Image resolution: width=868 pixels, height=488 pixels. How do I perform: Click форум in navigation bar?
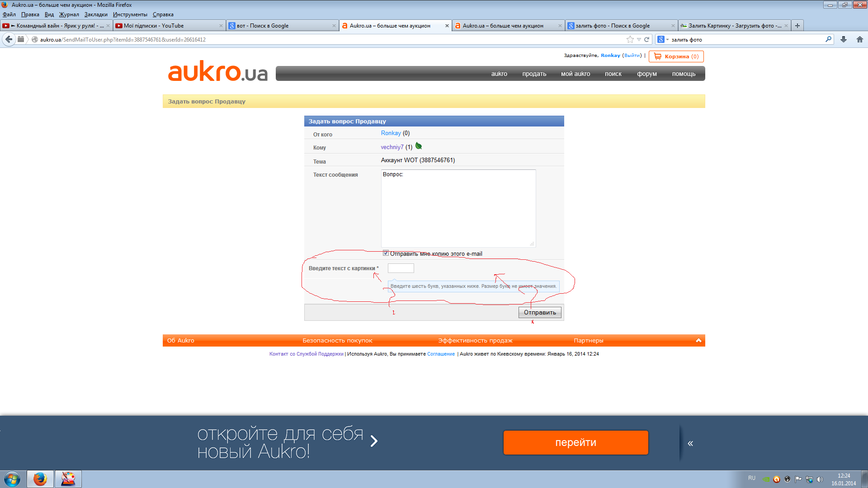pyautogui.click(x=647, y=74)
